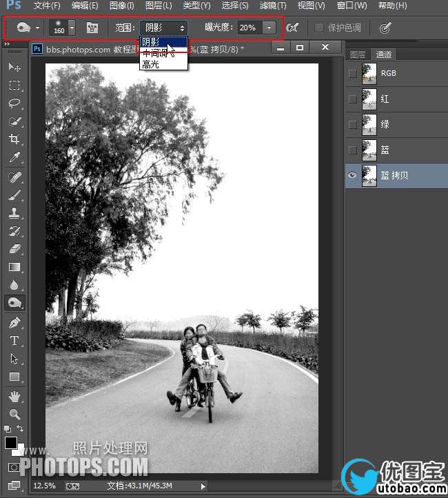This screenshot has height=498, width=448.
Task: Open the 视图(V) menu
Action: click(x=311, y=6)
